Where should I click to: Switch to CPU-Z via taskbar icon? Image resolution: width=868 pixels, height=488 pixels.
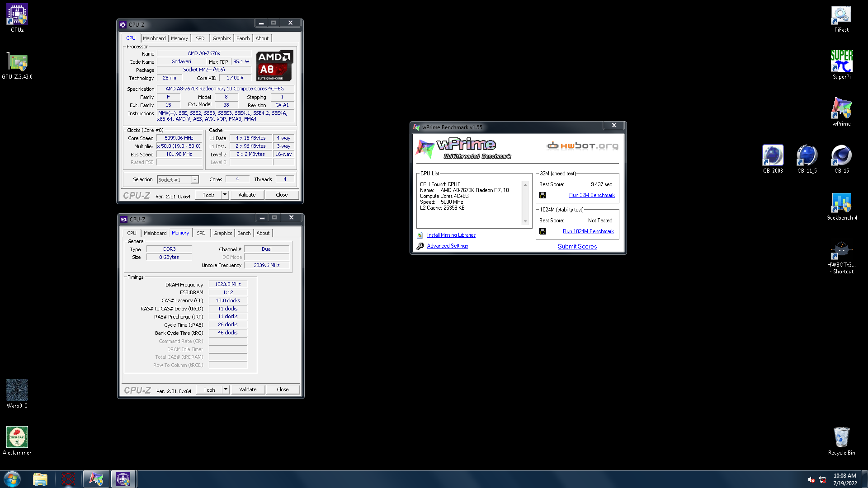tap(123, 479)
